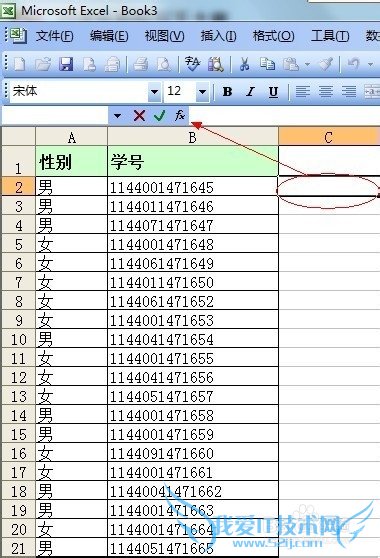Click the Open file folder icon

(x=43, y=64)
